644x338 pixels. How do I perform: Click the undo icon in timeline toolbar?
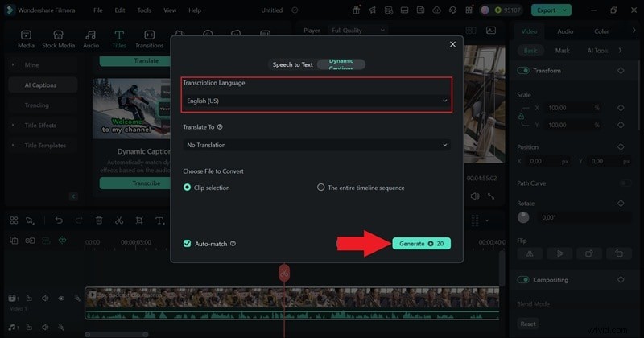(x=59, y=221)
